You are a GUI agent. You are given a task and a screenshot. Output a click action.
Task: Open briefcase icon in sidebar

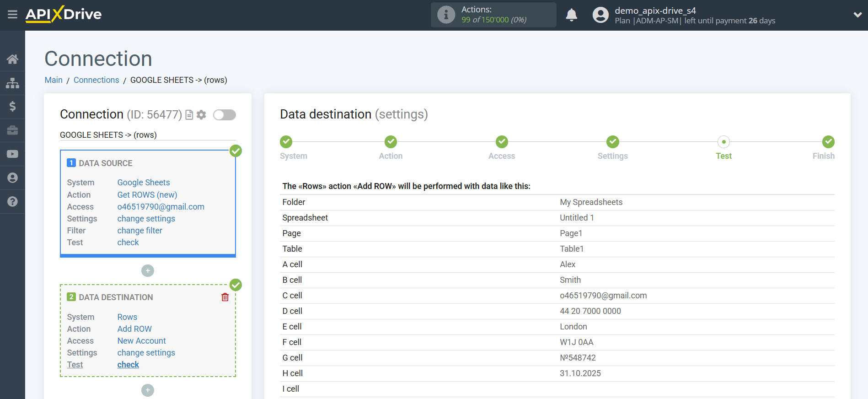12,130
